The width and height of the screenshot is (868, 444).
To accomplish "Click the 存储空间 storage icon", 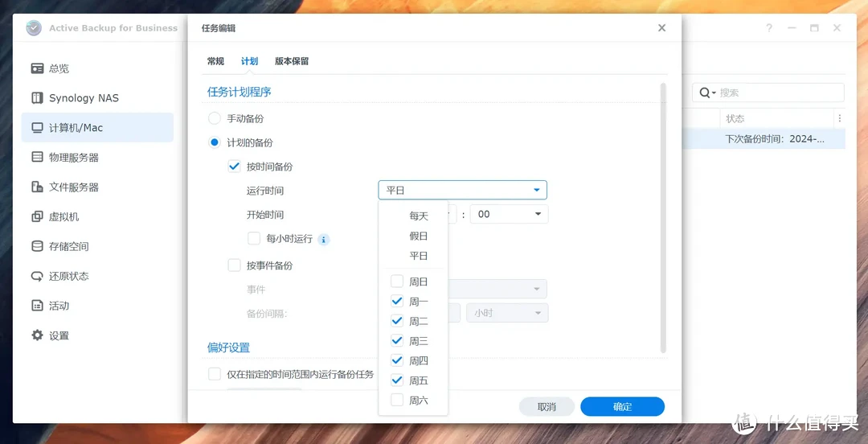I will coord(37,247).
